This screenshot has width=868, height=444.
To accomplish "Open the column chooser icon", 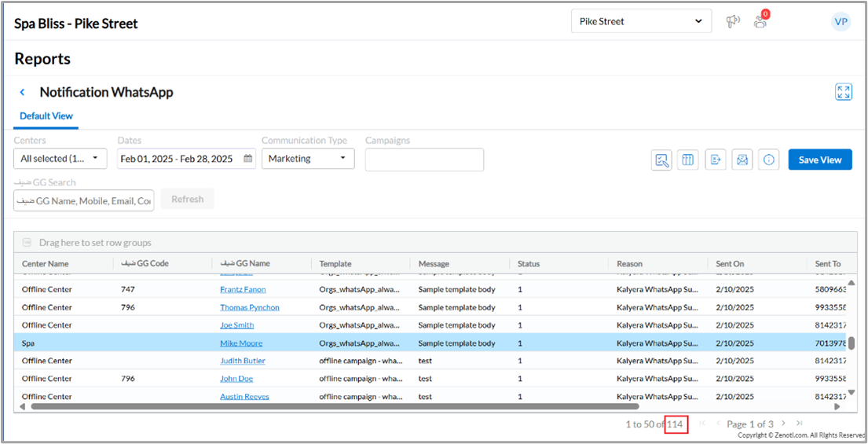I will pos(687,160).
